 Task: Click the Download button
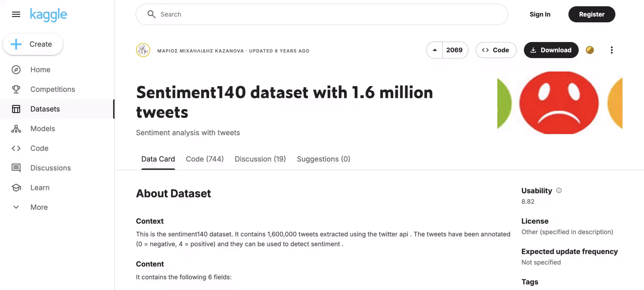[x=551, y=50]
